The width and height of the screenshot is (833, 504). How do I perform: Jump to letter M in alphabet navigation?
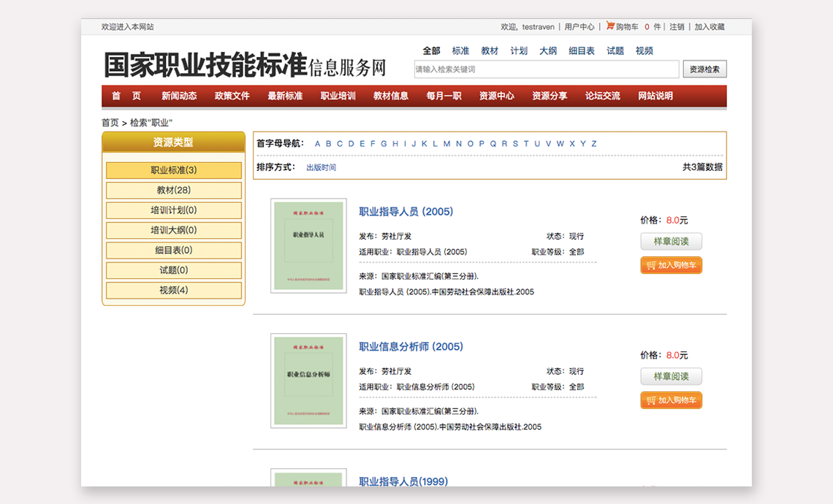446,144
